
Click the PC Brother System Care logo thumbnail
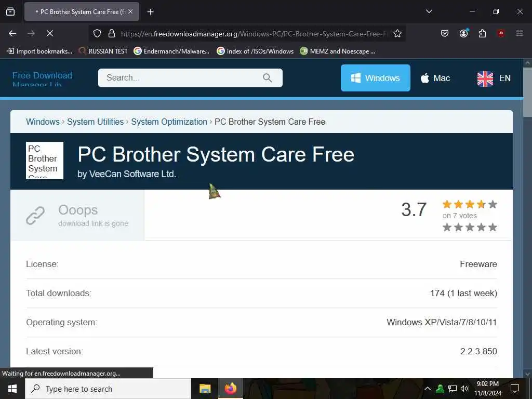[x=45, y=160]
